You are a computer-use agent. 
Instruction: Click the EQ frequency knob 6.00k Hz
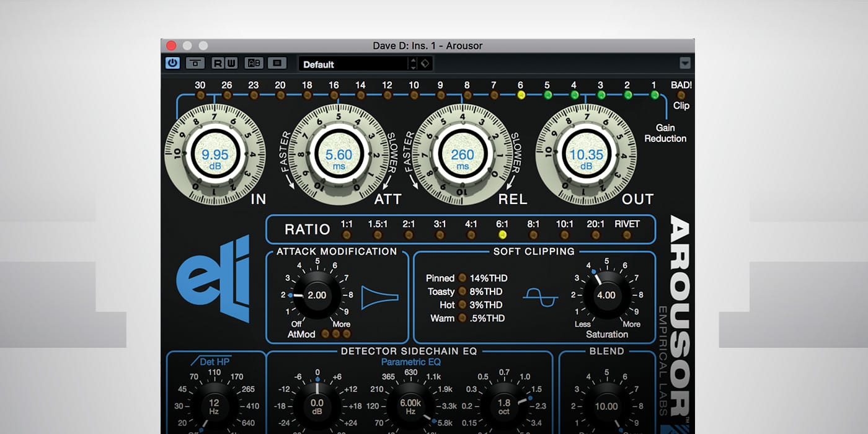pos(410,406)
